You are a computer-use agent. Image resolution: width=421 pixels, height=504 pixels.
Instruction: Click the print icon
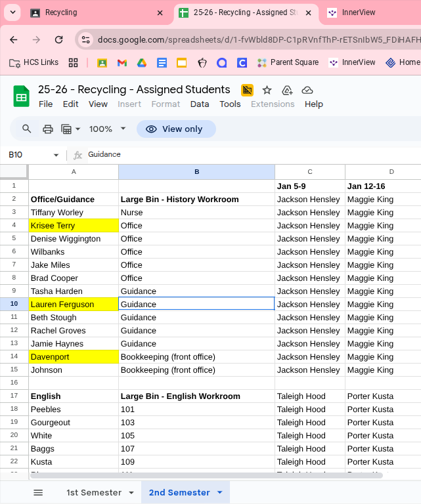pyautogui.click(x=48, y=129)
